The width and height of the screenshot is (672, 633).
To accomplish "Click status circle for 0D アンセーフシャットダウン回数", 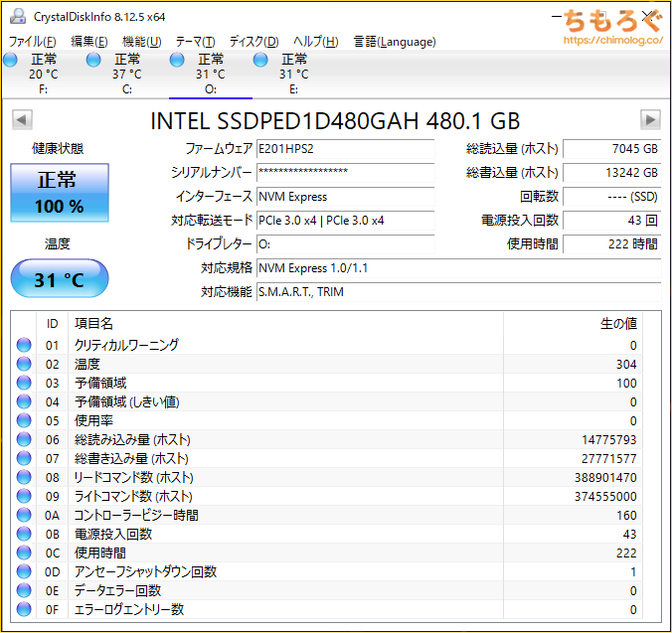I will (x=24, y=571).
